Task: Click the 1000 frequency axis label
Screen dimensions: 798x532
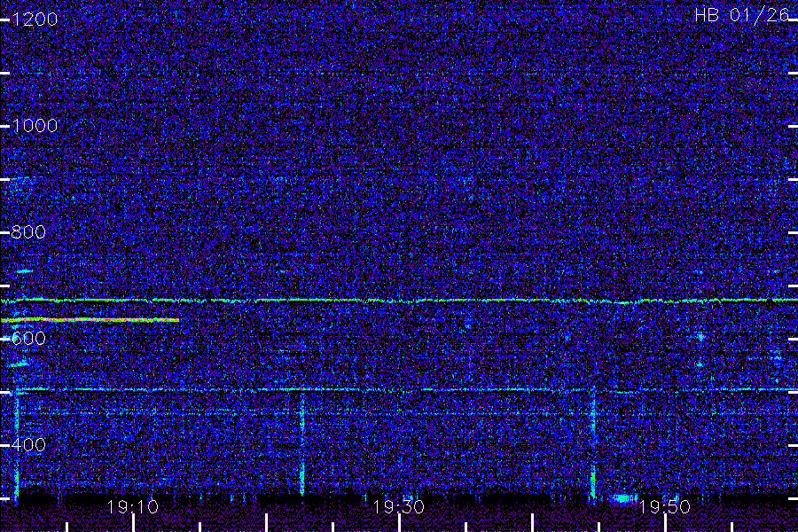Action: pyautogui.click(x=35, y=126)
